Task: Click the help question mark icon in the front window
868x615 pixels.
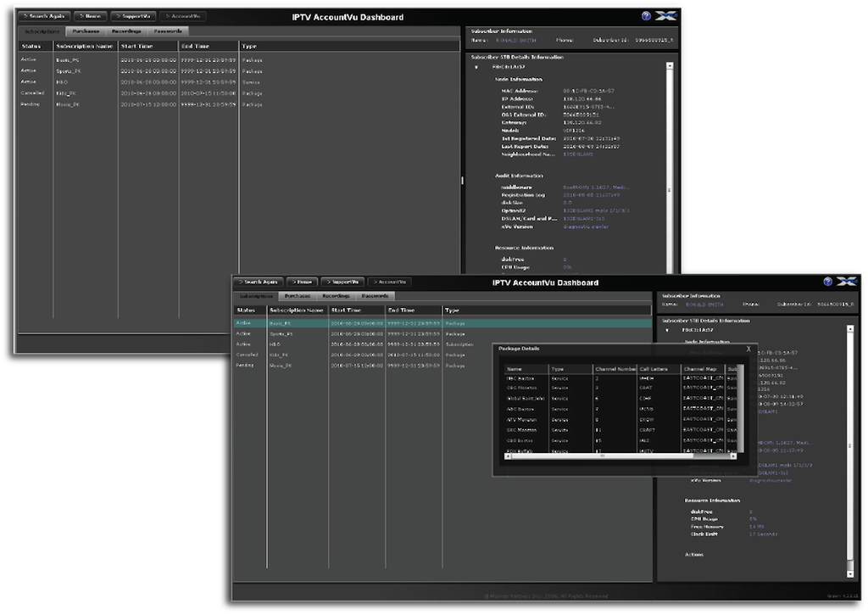Action: click(x=827, y=282)
